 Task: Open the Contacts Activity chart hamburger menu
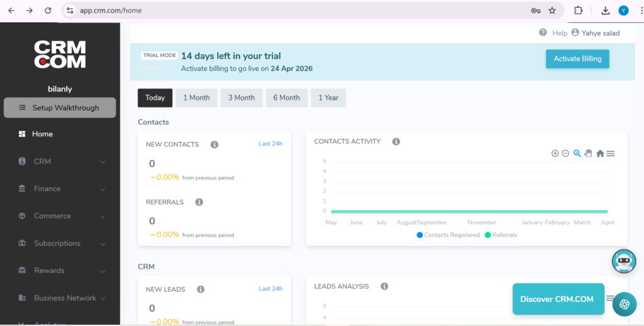[x=611, y=153]
